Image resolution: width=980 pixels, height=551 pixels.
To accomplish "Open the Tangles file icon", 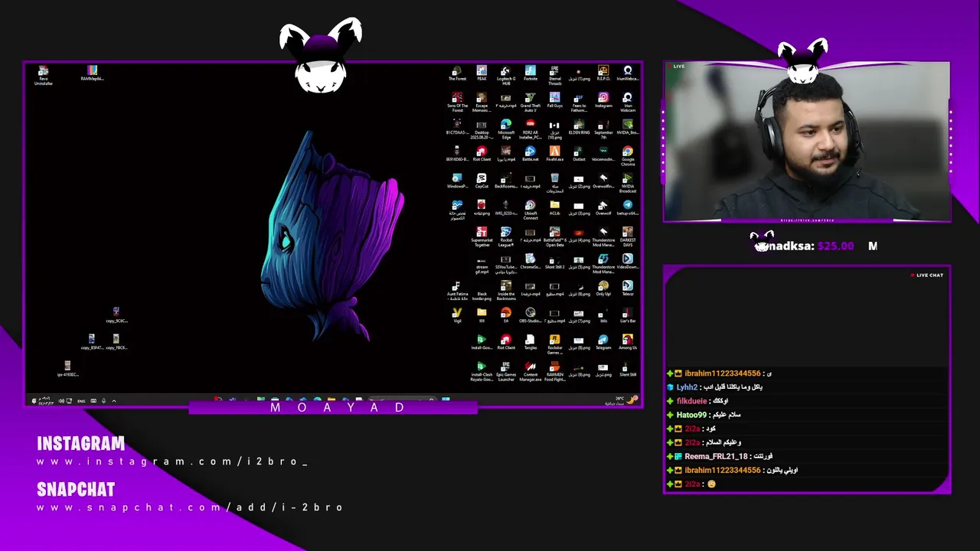I will point(531,342).
